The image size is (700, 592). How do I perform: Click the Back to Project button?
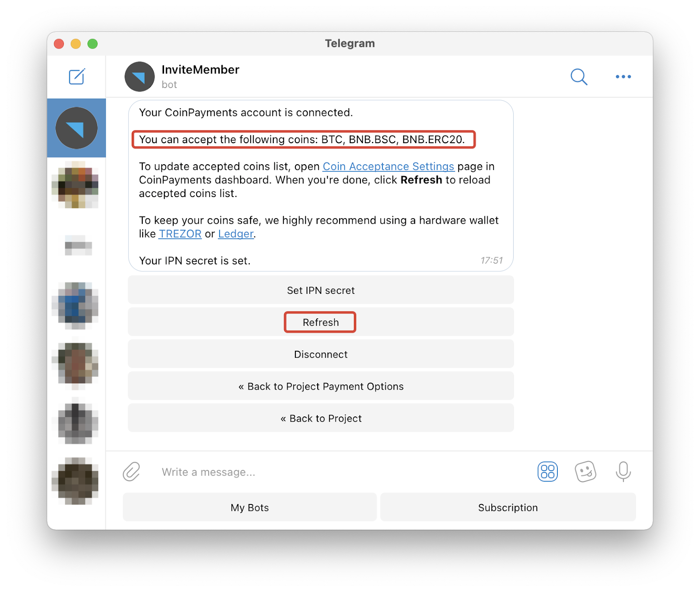tap(321, 418)
